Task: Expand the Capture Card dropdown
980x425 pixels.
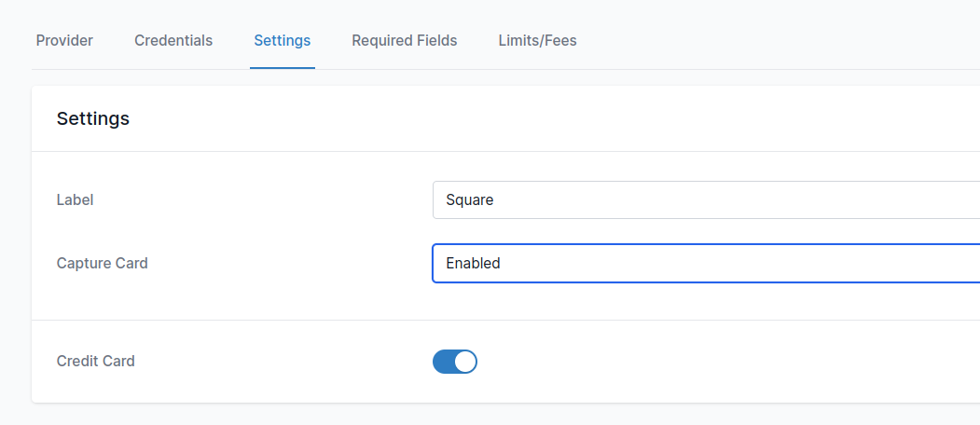Action: pyautogui.click(x=706, y=263)
